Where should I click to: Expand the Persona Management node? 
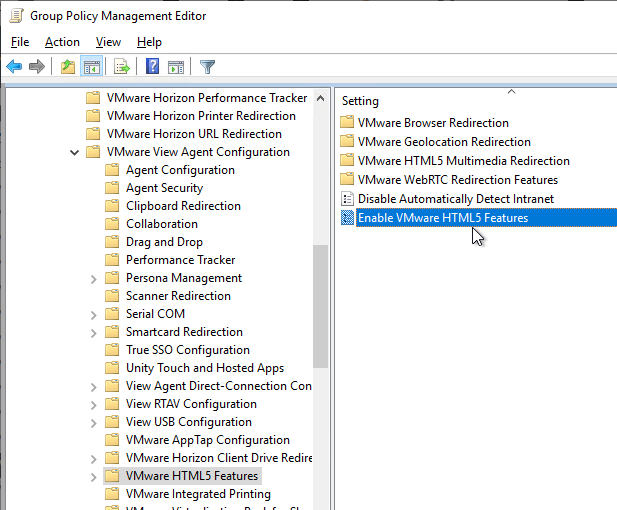click(93, 279)
